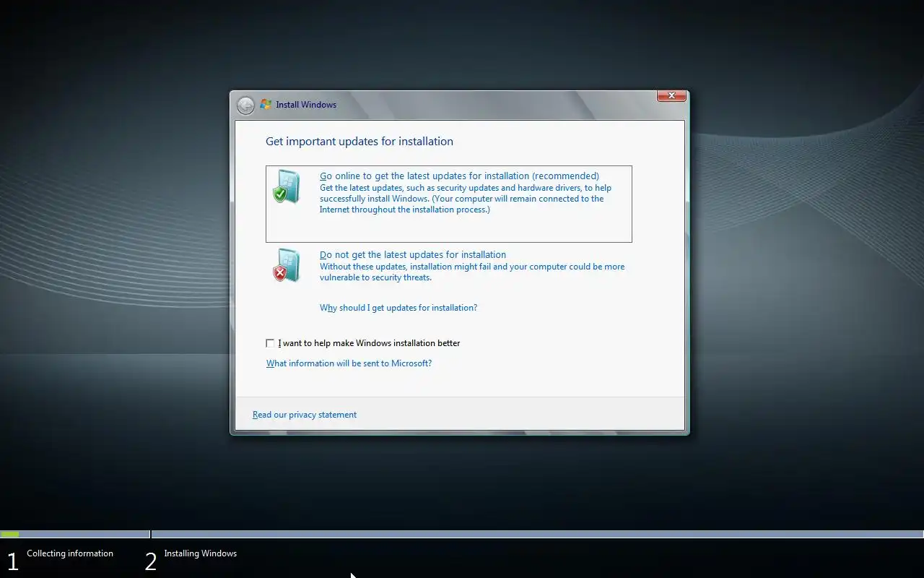Click the green installation progress bar
924x578 pixels.
[x=10, y=535]
